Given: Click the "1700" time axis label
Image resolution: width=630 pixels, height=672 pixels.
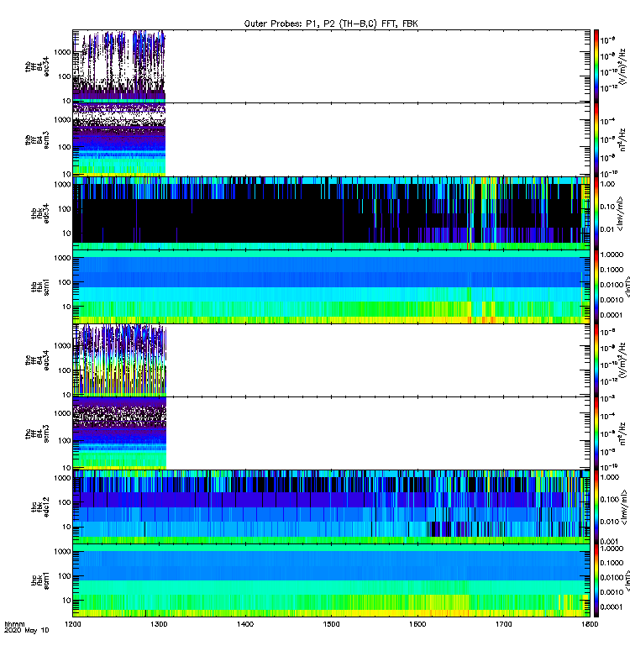Looking at the screenshot, I should coord(504,624).
